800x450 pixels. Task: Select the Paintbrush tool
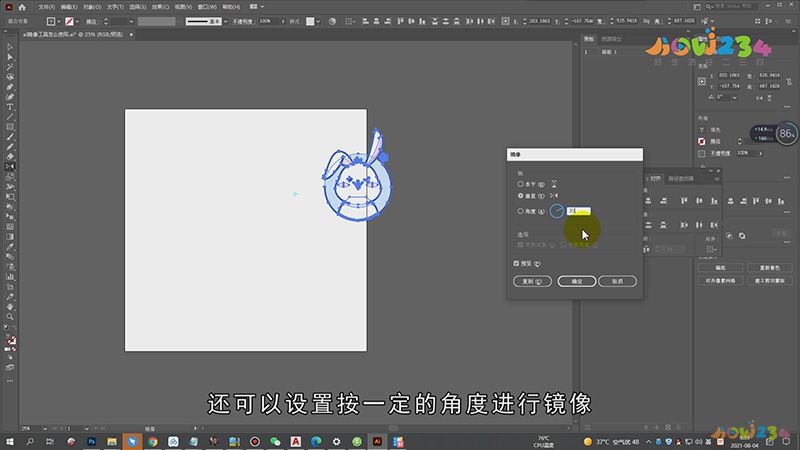point(10,137)
